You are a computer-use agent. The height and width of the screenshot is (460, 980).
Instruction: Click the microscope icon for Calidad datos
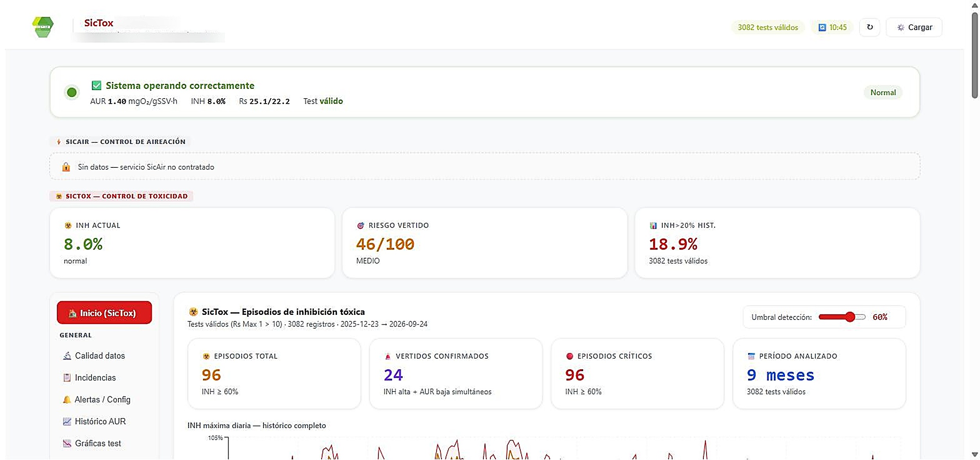coord(67,356)
